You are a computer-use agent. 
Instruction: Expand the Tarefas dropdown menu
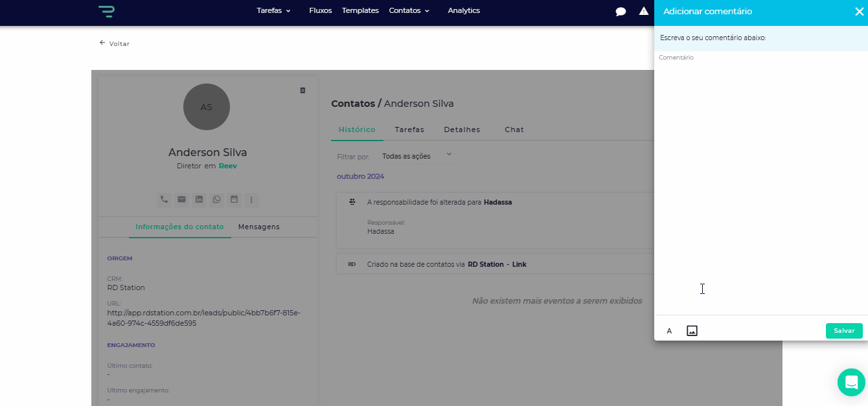[x=273, y=10]
